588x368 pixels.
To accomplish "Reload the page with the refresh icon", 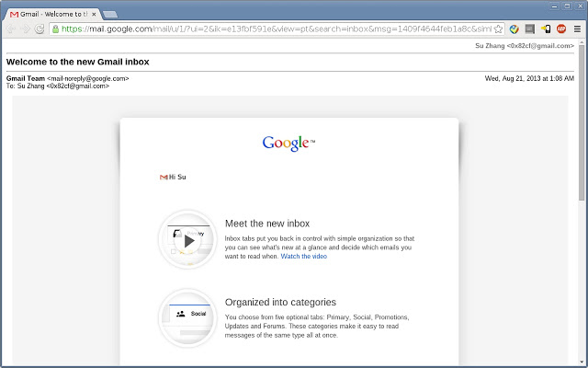I will point(40,29).
